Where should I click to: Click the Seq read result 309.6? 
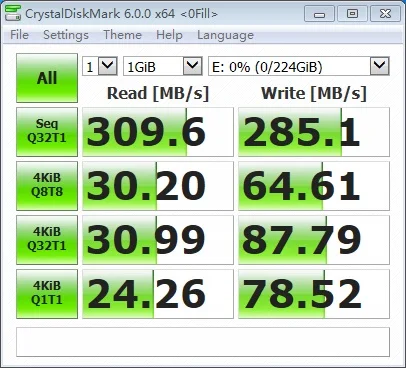tap(158, 132)
